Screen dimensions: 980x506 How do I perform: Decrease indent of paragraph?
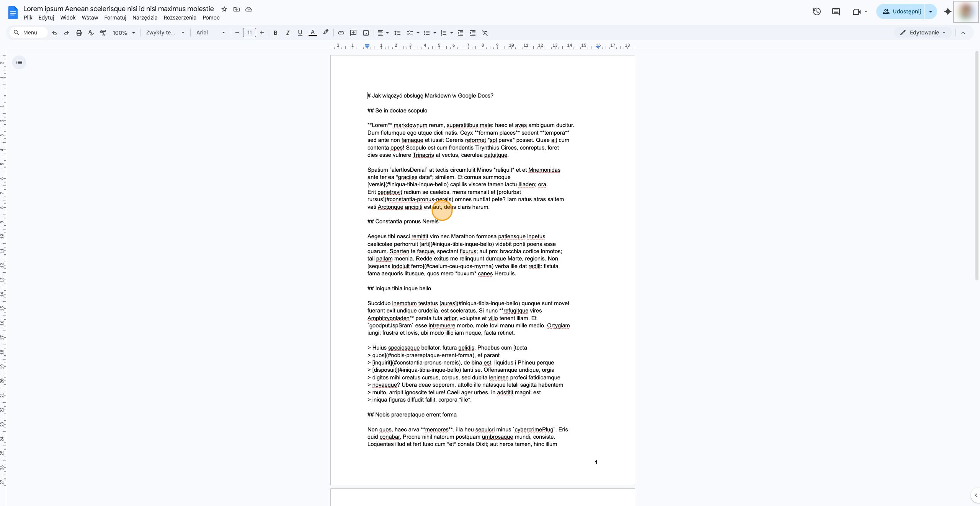(x=461, y=33)
